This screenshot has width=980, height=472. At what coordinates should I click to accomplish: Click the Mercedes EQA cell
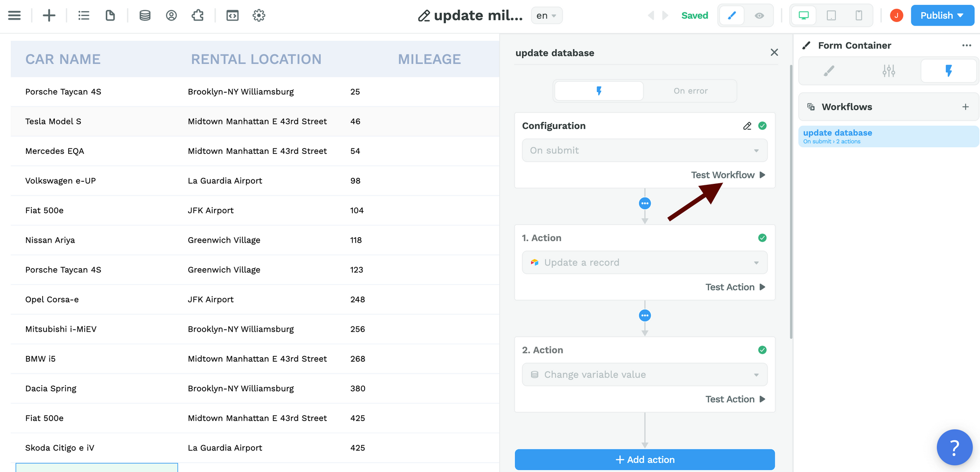54,151
